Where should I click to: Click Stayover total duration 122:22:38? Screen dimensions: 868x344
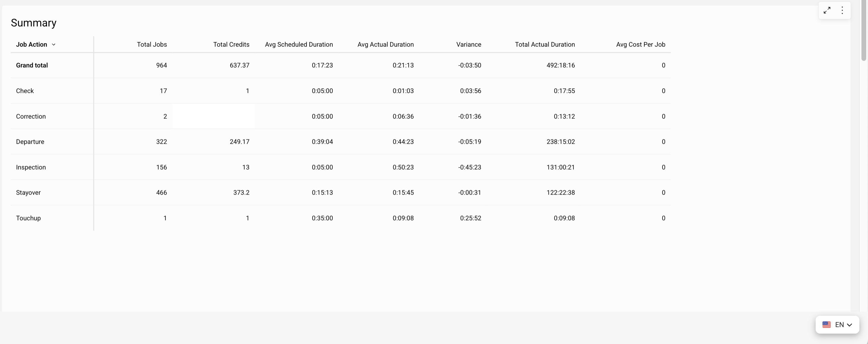point(561,192)
